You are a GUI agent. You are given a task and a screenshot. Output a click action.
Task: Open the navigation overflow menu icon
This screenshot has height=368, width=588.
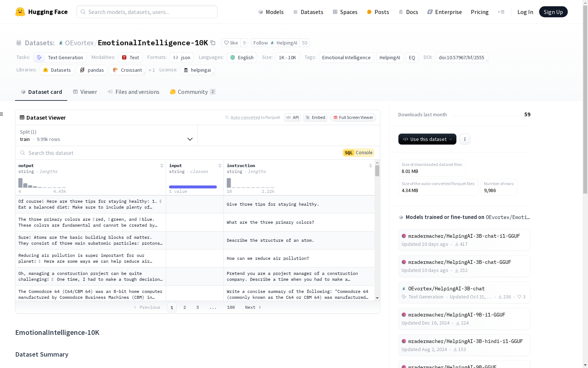501,12
